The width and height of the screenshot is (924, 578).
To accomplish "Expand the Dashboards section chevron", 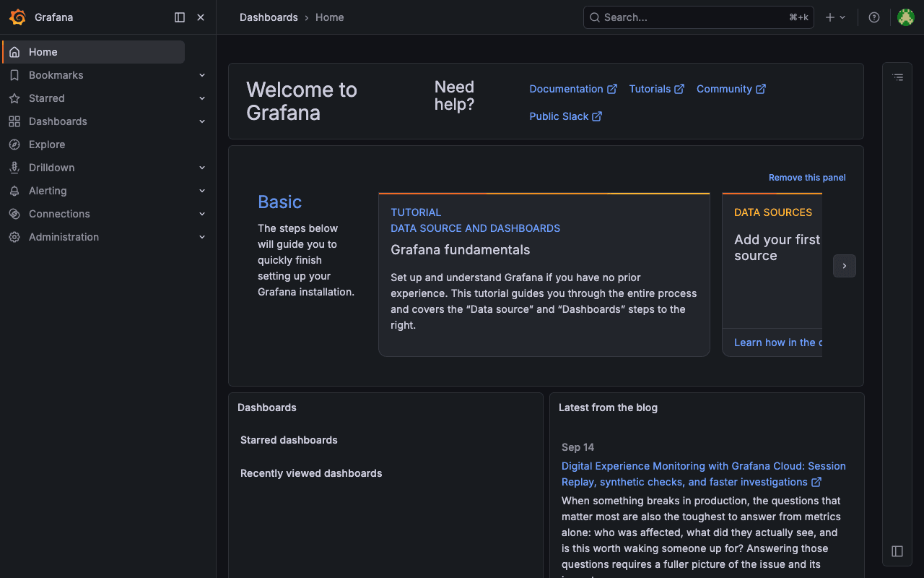I will click(x=202, y=121).
